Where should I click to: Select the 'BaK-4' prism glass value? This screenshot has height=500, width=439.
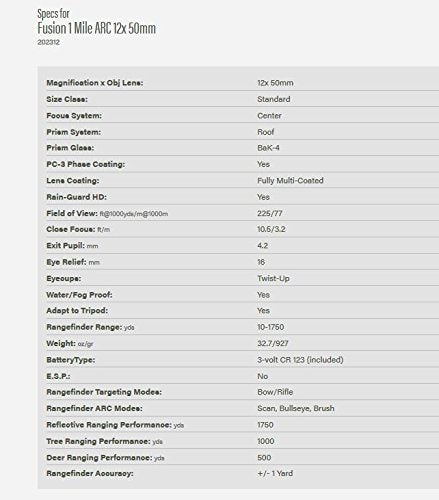tap(268, 148)
